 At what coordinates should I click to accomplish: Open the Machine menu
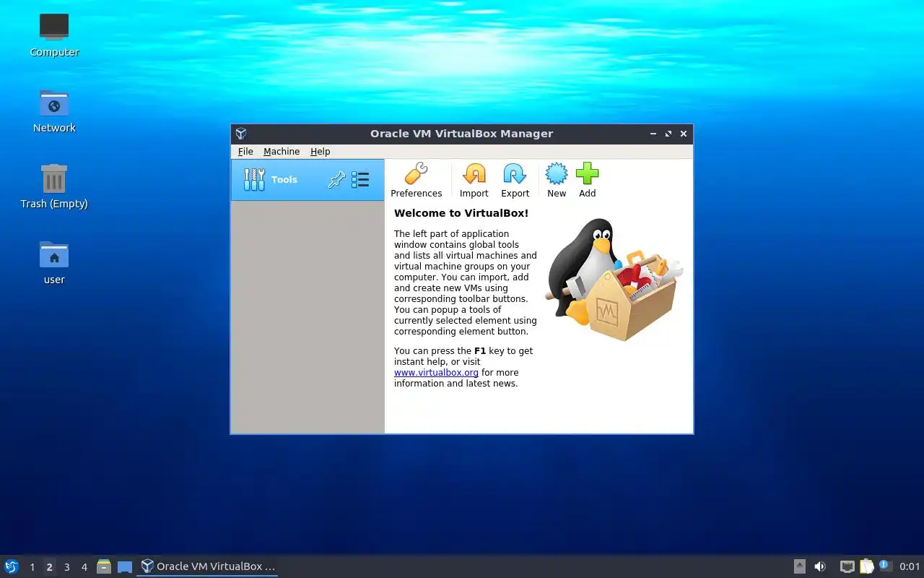coord(282,152)
